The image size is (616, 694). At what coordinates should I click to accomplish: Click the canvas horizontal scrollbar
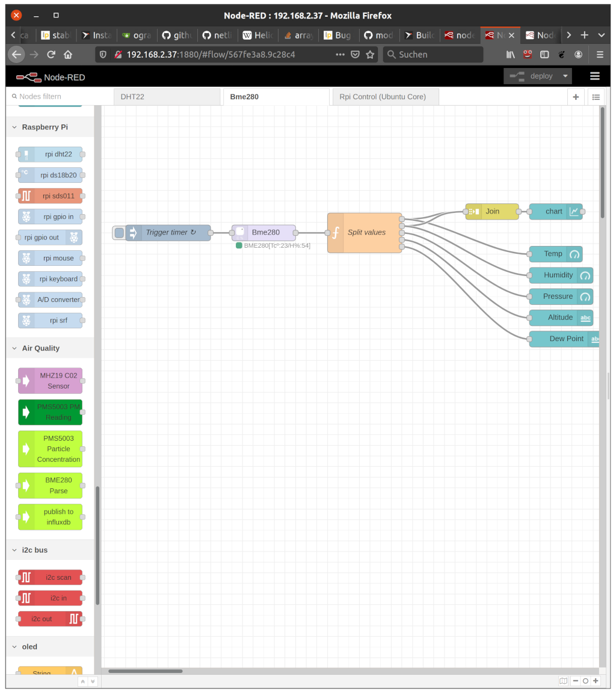pyautogui.click(x=145, y=671)
